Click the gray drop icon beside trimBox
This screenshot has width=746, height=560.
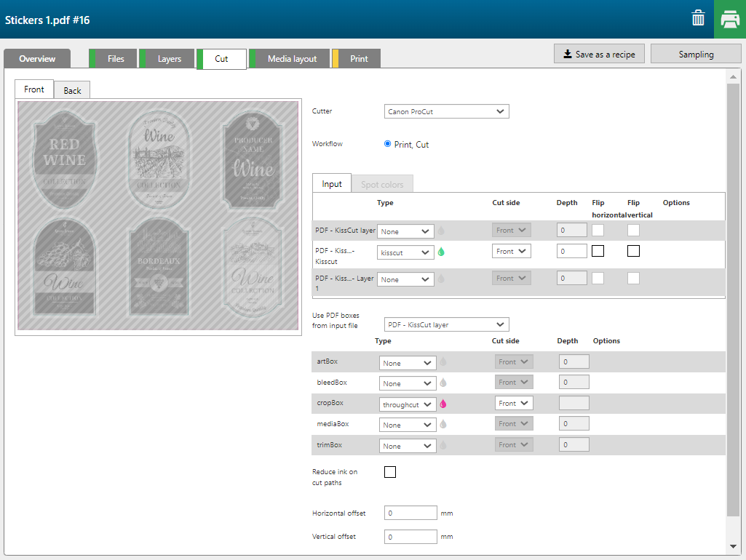[443, 446]
